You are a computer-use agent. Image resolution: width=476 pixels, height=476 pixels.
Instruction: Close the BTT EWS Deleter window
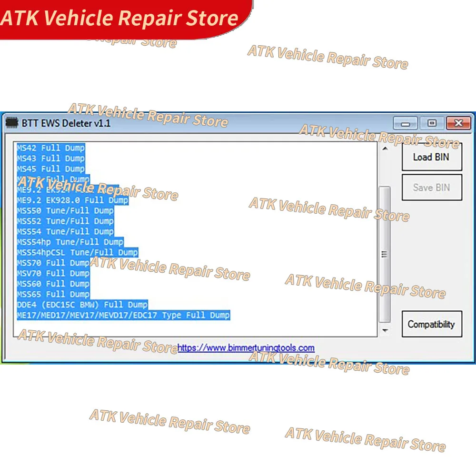(458, 123)
